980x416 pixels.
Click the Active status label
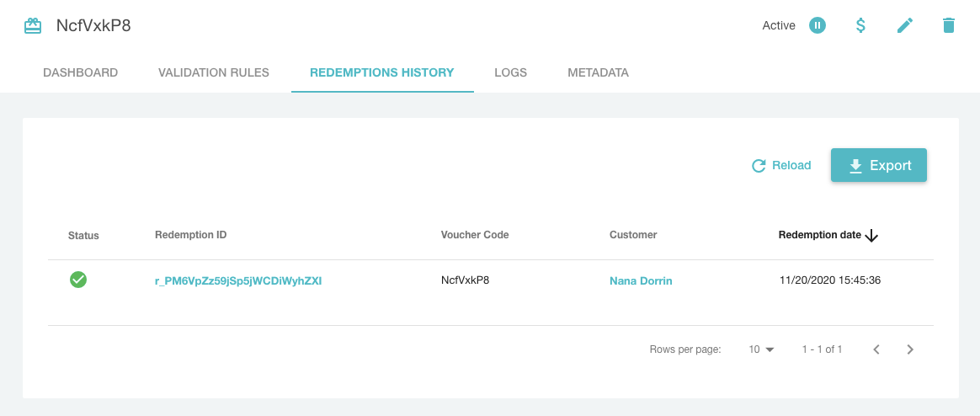click(779, 25)
